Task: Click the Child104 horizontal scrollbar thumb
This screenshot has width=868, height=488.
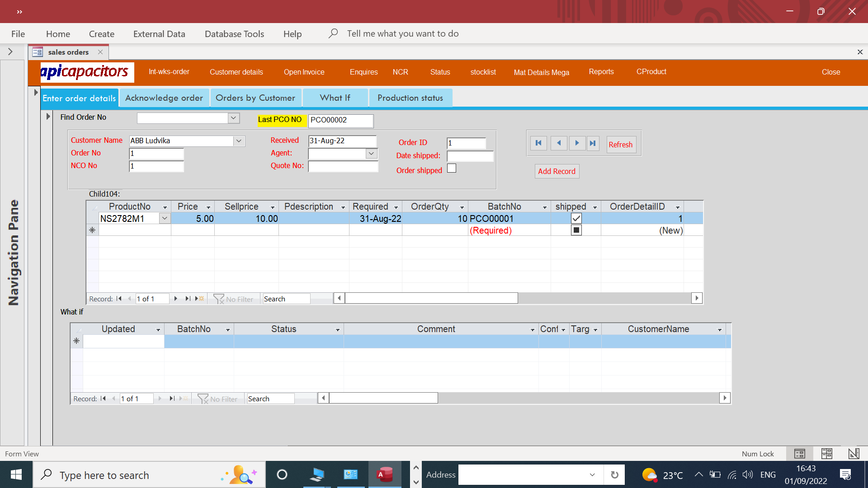Action: coord(431,298)
